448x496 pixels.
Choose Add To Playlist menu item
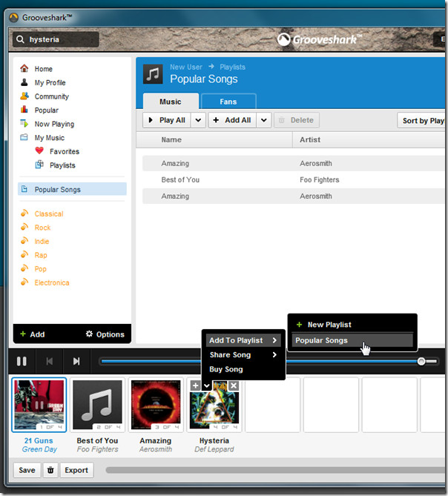[x=243, y=340]
